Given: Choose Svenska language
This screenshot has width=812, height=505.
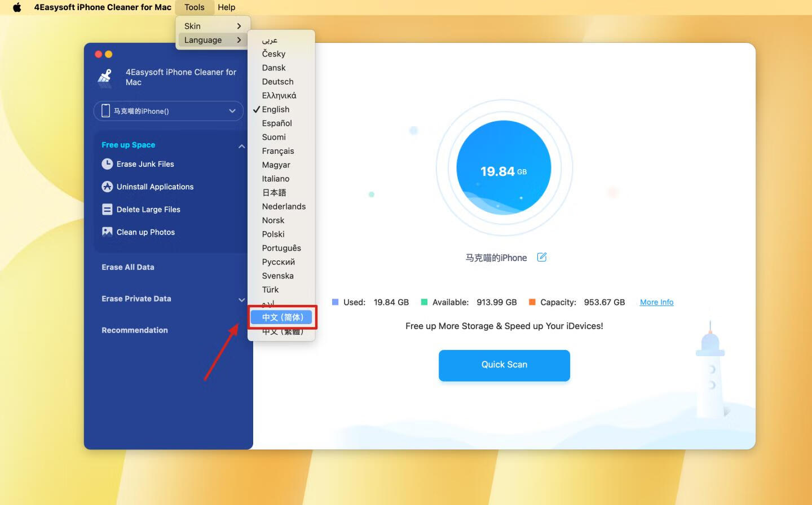Looking at the screenshot, I should pyautogui.click(x=281, y=276).
